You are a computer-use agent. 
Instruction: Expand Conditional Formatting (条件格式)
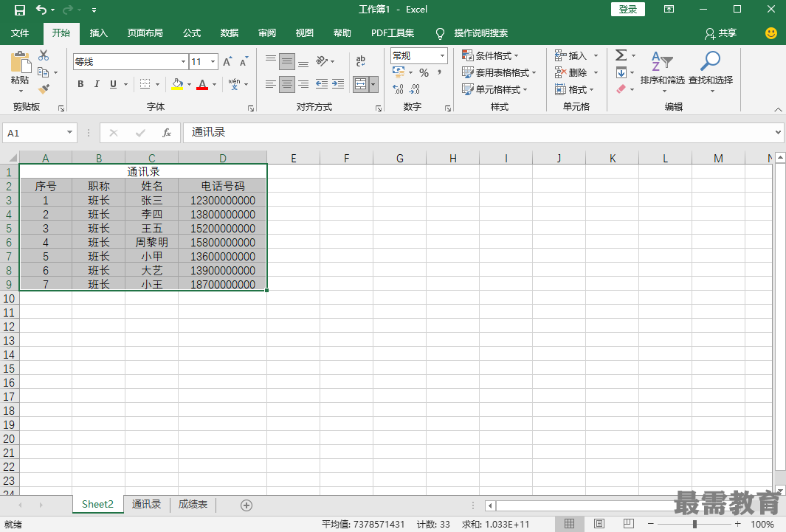[490, 55]
